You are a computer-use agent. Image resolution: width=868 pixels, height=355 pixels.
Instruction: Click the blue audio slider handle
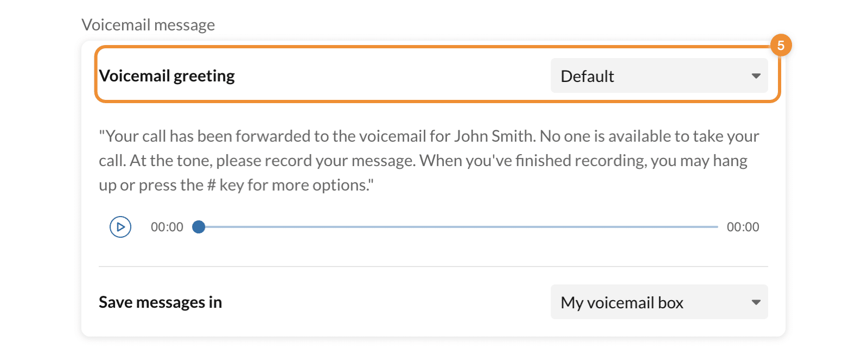[x=199, y=227]
